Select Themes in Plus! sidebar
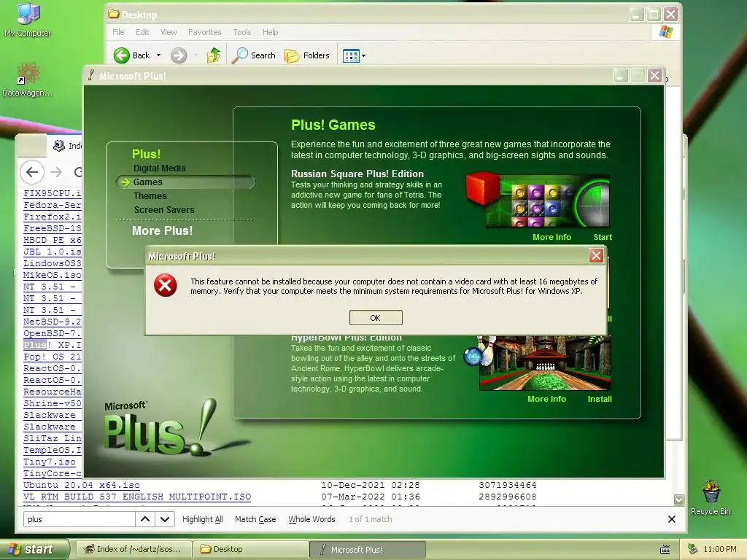 [150, 195]
